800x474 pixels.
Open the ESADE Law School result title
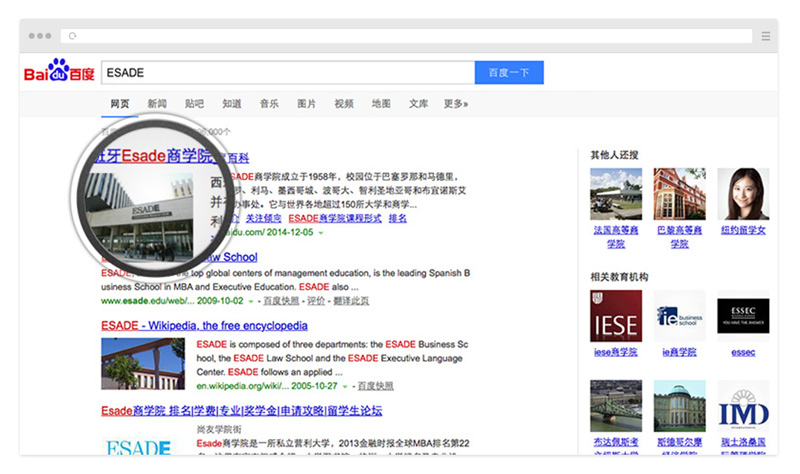232,257
